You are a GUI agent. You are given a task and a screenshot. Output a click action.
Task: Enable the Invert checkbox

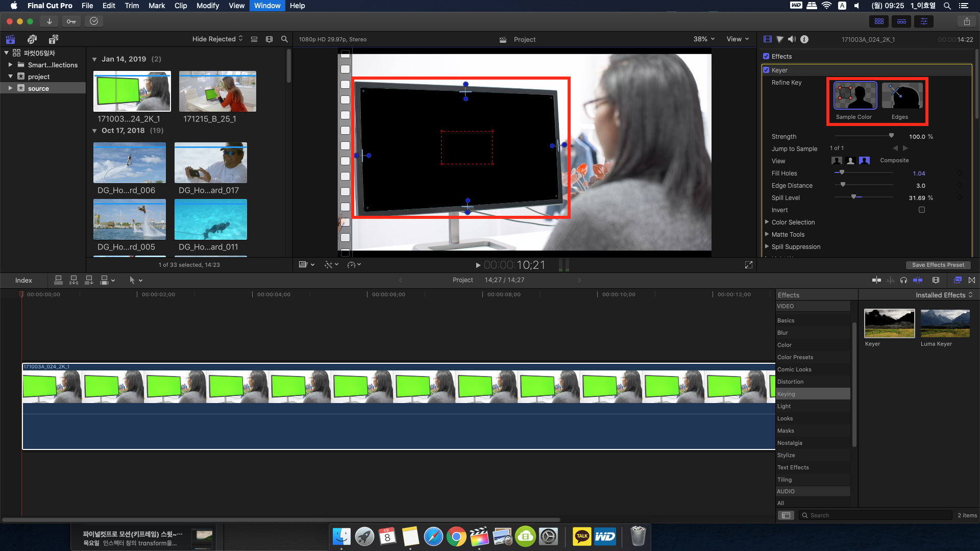click(922, 210)
